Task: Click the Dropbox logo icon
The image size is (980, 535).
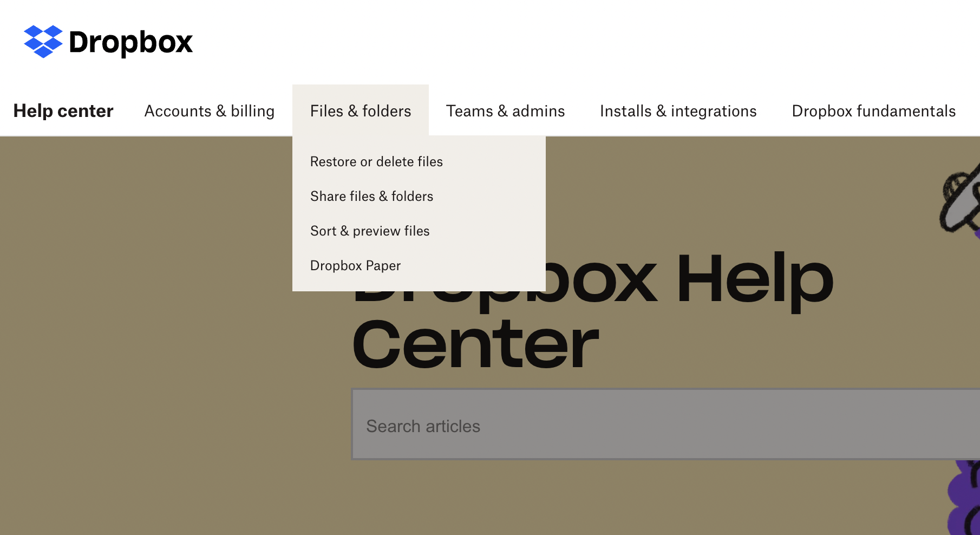Action: tap(43, 41)
